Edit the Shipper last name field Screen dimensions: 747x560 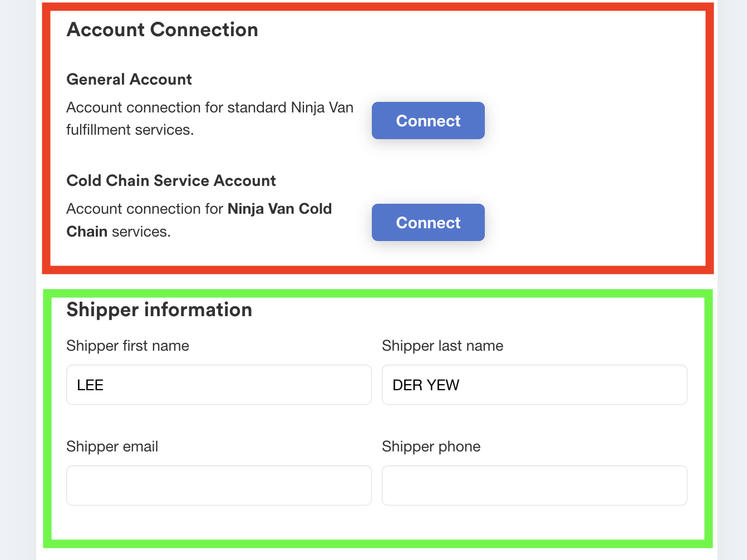[534, 385]
